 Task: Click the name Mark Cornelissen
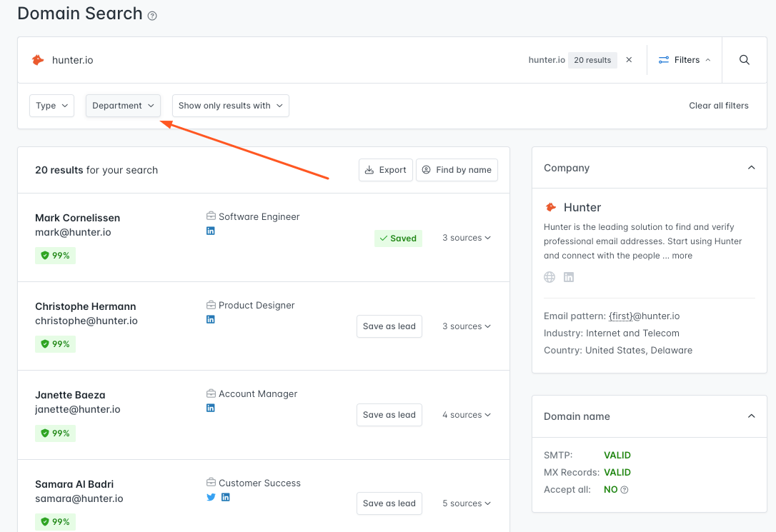pyautogui.click(x=78, y=218)
